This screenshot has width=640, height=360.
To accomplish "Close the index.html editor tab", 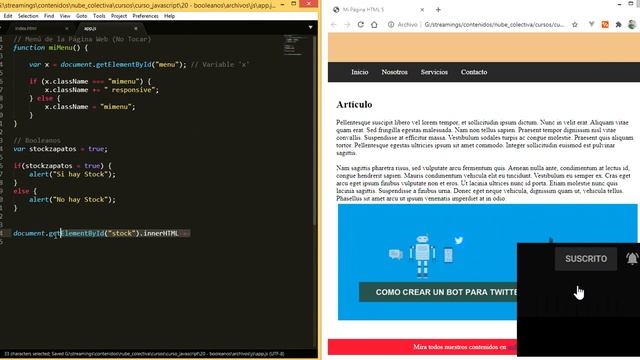I will 67,29.
